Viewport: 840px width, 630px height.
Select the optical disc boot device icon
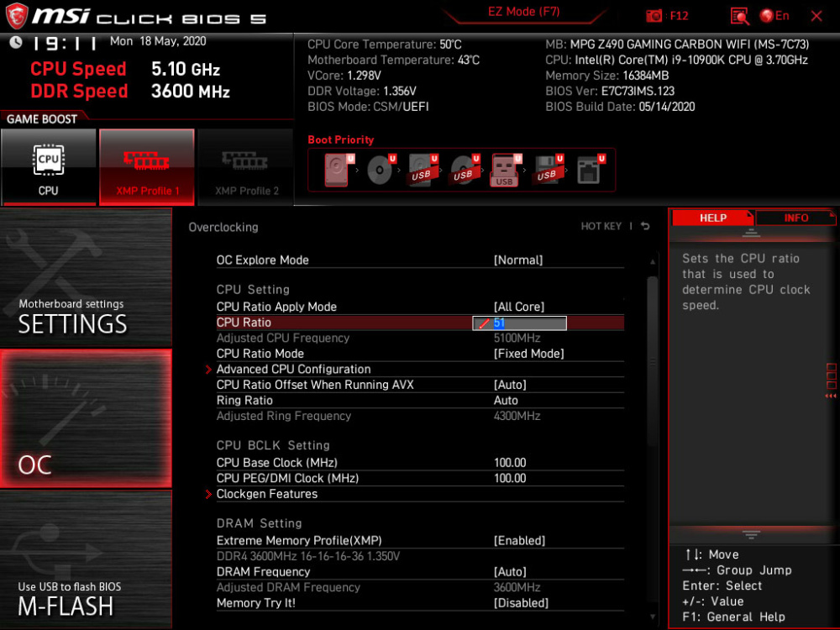(381, 171)
